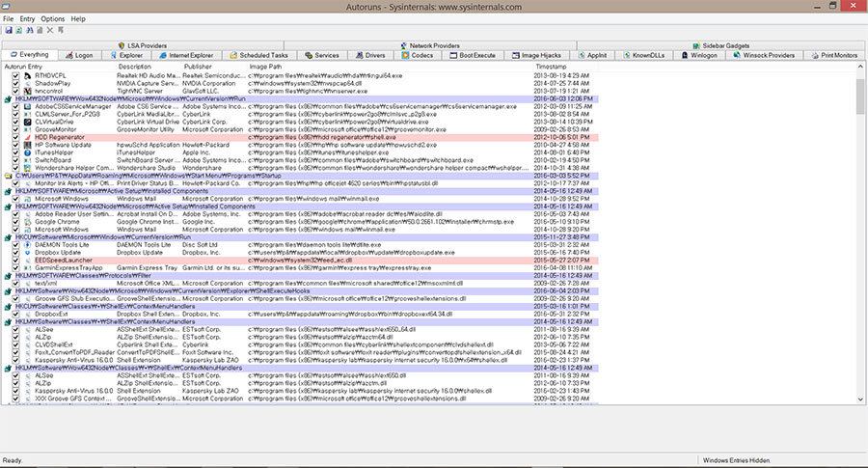
Task: Click the GarminExpressTrayApp entry icon
Action: point(27,268)
